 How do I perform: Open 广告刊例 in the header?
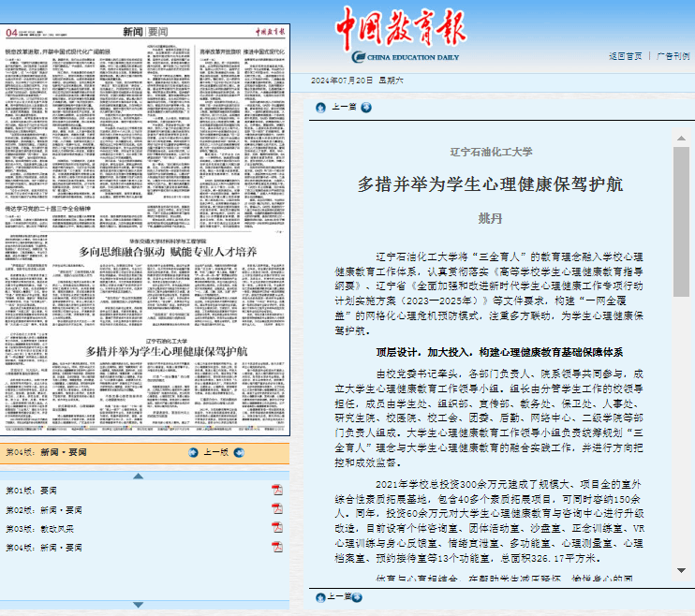[673, 56]
